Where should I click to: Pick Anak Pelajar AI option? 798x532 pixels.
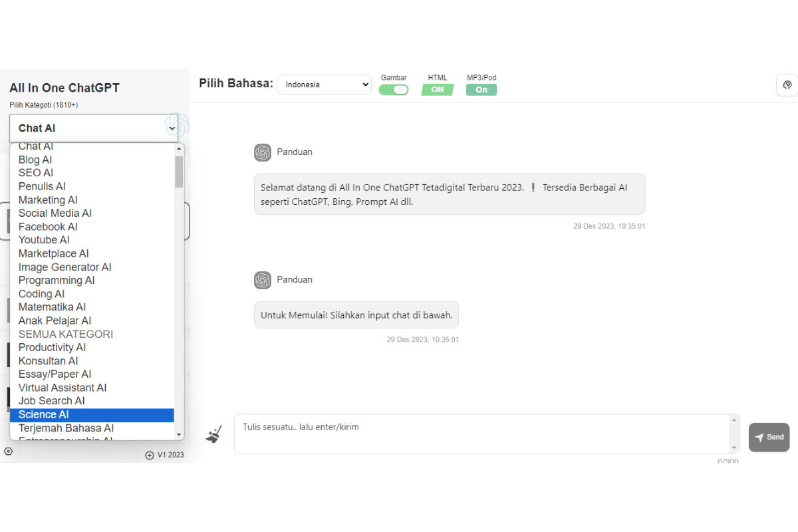click(92, 321)
